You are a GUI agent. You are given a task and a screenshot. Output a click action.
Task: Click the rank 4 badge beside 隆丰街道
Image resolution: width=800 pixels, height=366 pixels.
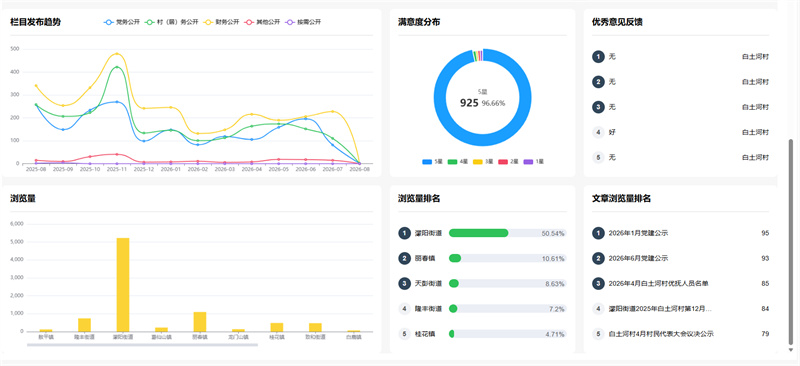point(404,309)
